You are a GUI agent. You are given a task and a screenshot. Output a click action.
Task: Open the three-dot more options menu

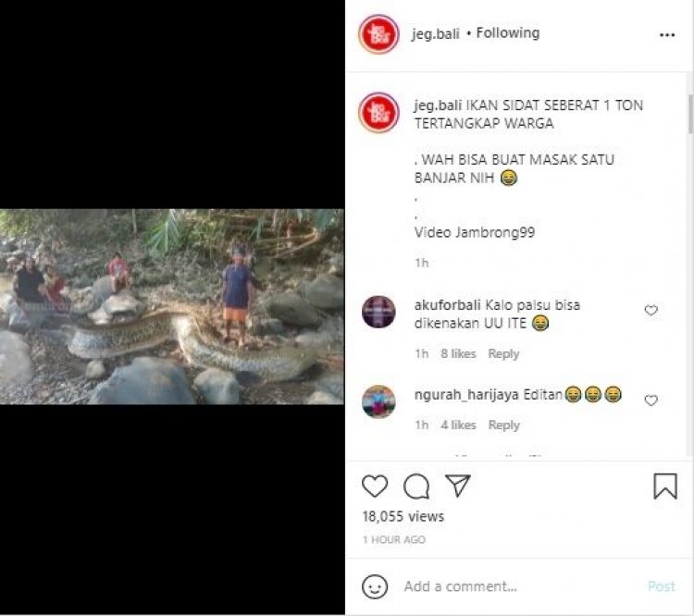click(667, 35)
